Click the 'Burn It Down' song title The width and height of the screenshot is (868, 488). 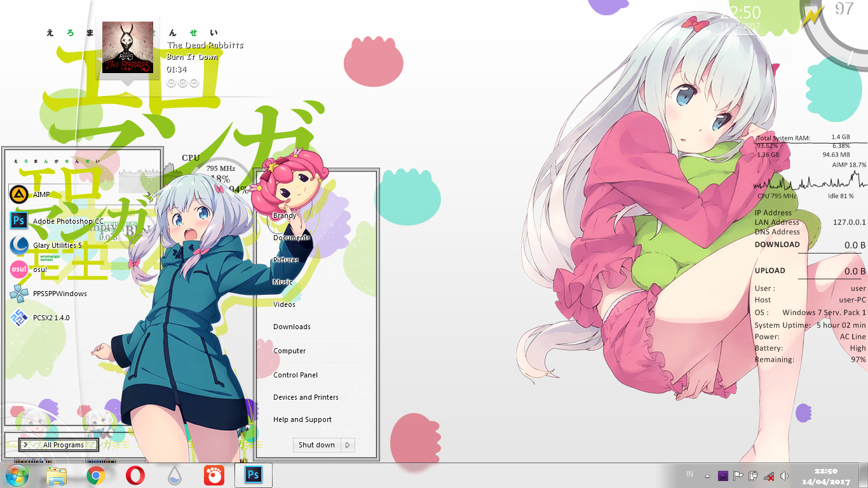[x=193, y=57]
